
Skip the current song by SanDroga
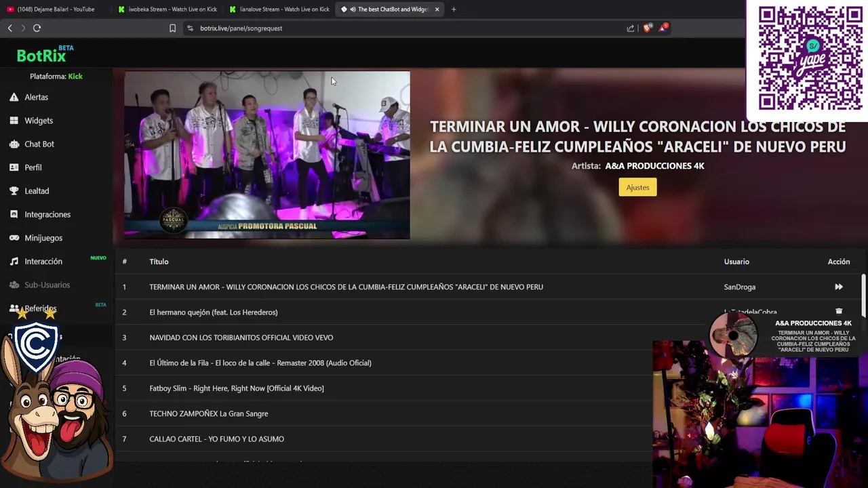point(839,287)
